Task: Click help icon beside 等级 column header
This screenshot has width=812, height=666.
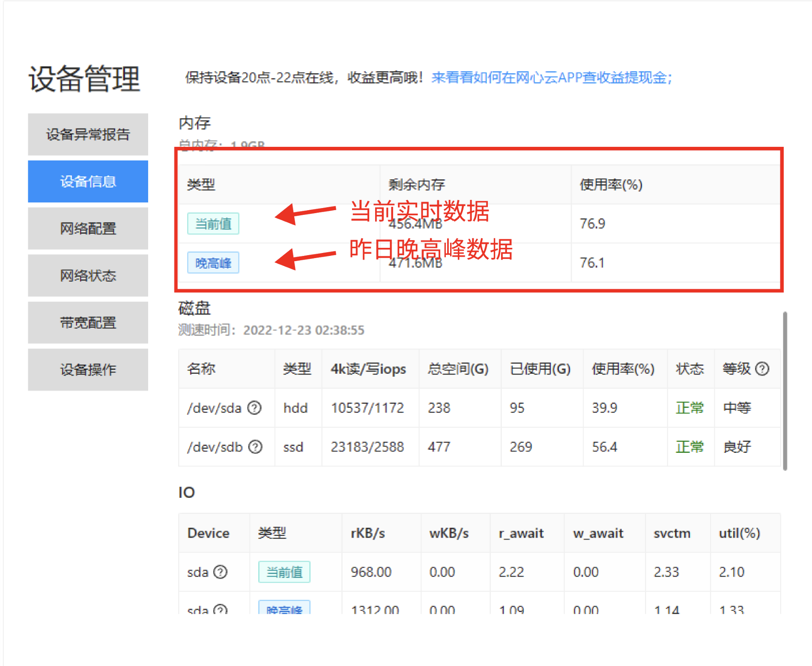Action: 762,369
